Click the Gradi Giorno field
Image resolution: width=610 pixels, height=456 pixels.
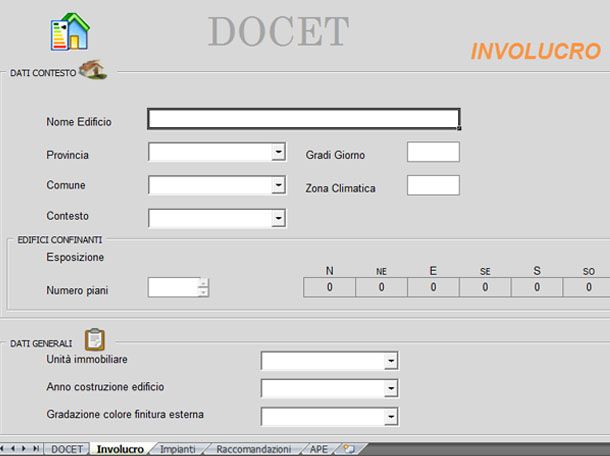(433, 152)
